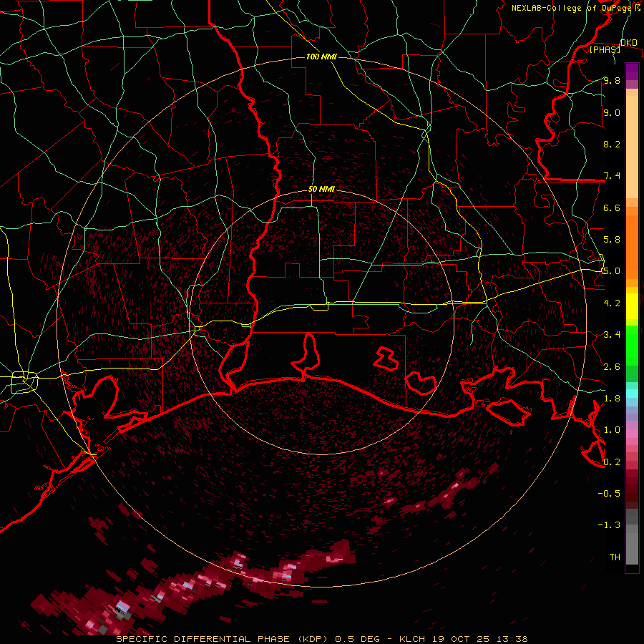Click the 7.4 scale label
The image size is (644, 644).
click(x=612, y=176)
